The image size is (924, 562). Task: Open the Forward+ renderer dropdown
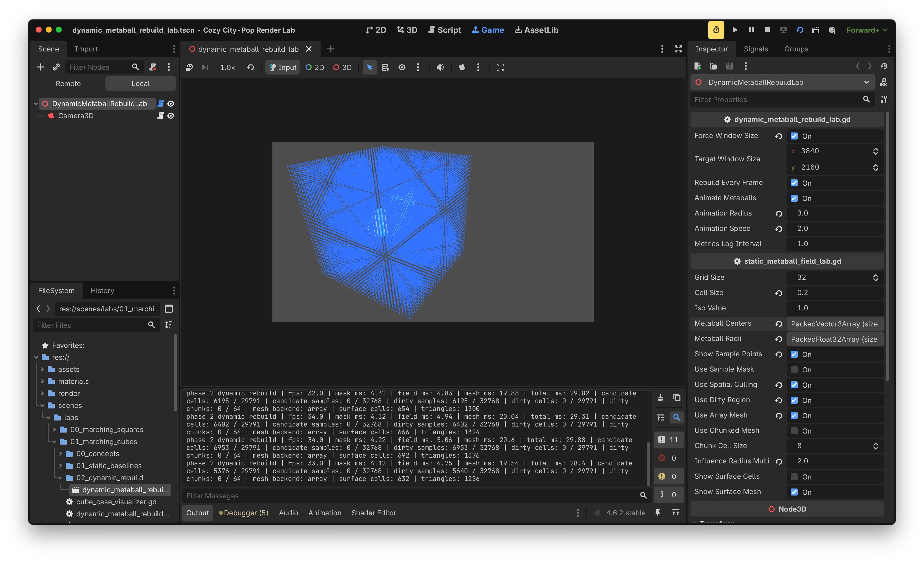867,30
